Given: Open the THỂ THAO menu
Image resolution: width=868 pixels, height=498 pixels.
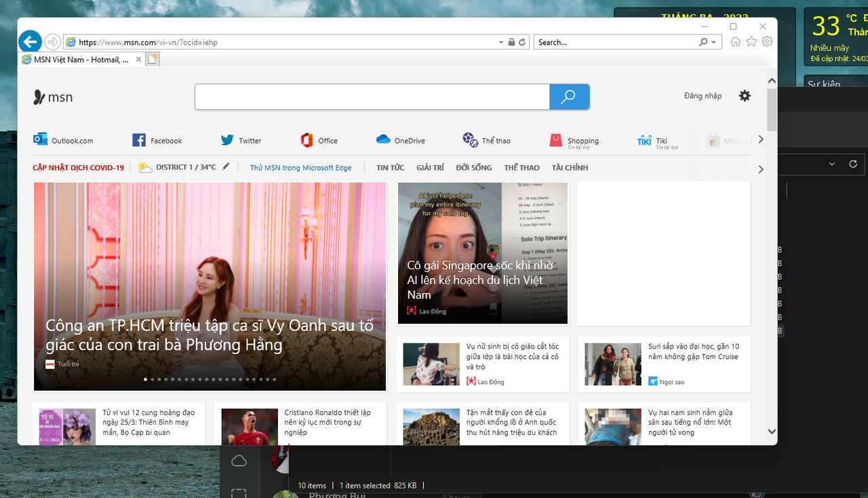Looking at the screenshot, I should click(x=521, y=168).
